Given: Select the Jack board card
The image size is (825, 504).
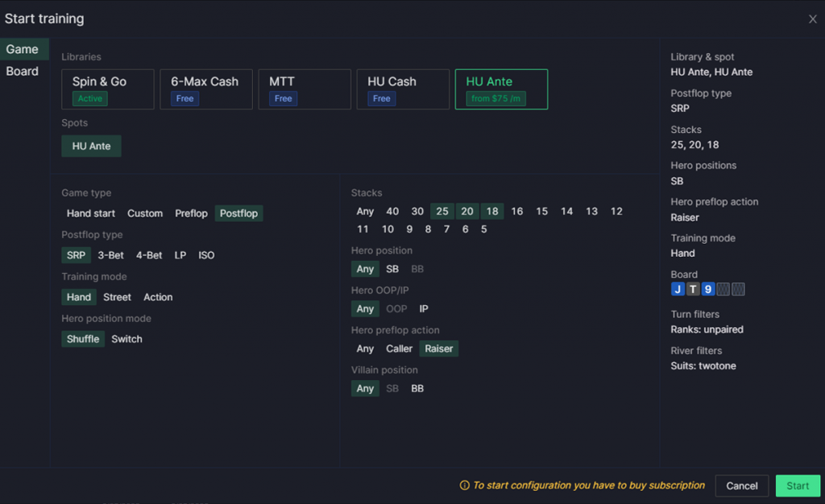Looking at the screenshot, I should [678, 288].
